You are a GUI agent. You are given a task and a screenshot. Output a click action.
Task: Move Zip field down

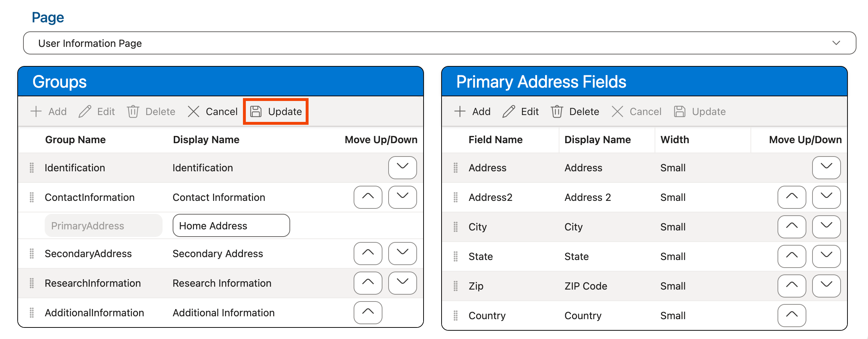pos(826,286)
